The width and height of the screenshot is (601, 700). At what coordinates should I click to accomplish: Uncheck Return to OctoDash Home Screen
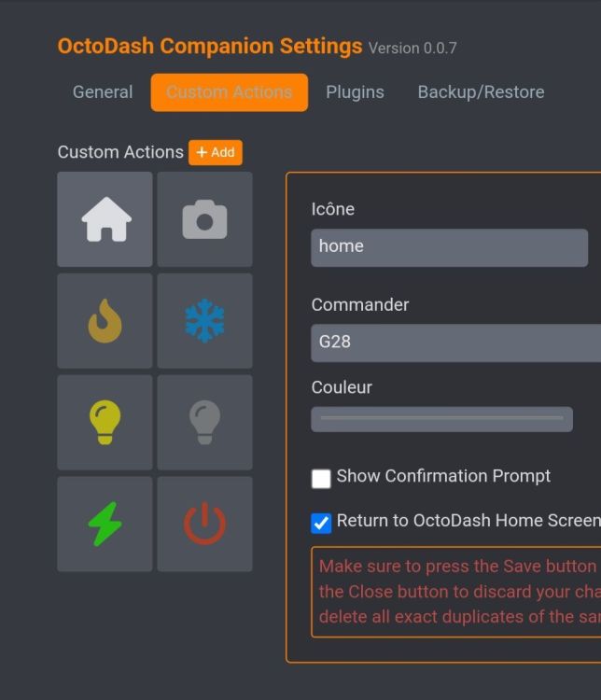tap(321, 524)
